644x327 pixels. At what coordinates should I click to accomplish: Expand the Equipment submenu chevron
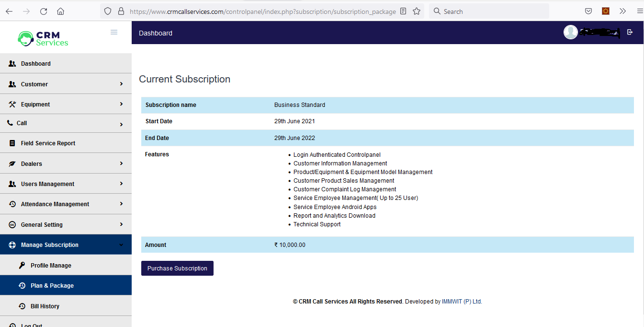coord(121,104)
